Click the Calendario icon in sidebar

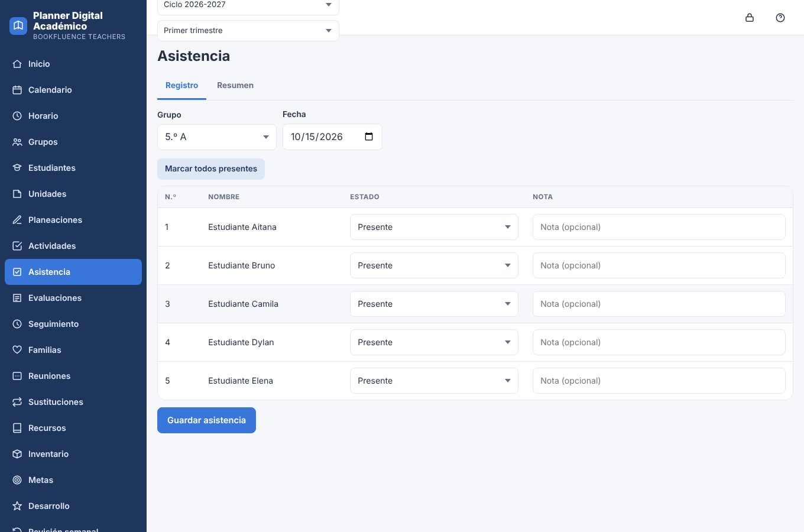tap(17, 90)
